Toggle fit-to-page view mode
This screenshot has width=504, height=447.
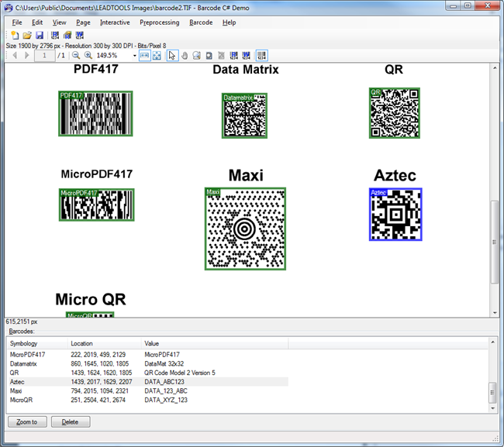point(157,56)
